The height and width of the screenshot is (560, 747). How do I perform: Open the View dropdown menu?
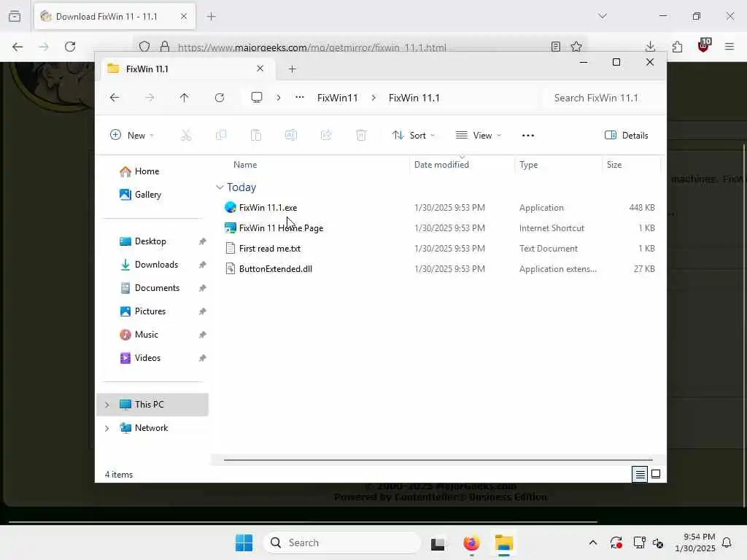click(x=479, y=135)
